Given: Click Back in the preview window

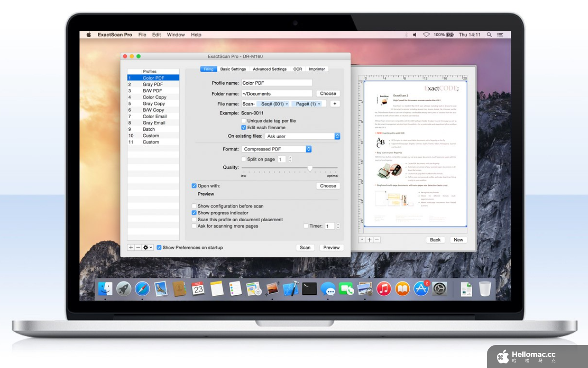Looking at the screenshot, I should pyautogui.click(x=435, y=240).
